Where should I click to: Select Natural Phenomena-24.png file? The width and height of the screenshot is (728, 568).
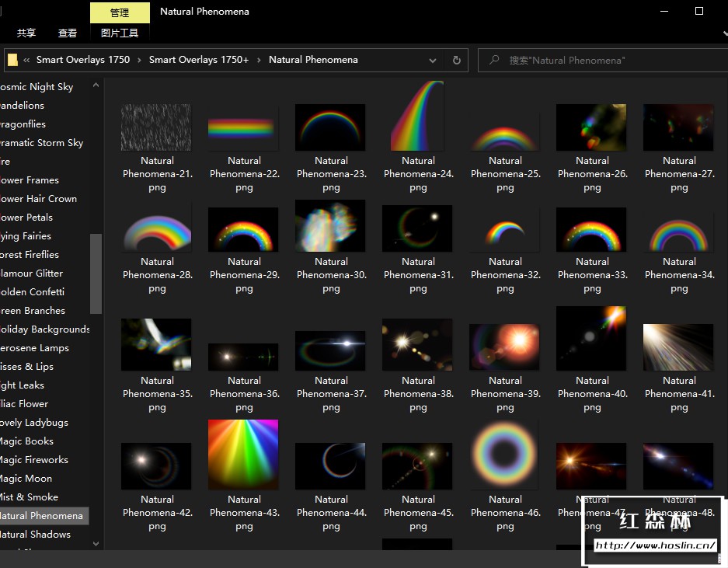click(418, 117)
